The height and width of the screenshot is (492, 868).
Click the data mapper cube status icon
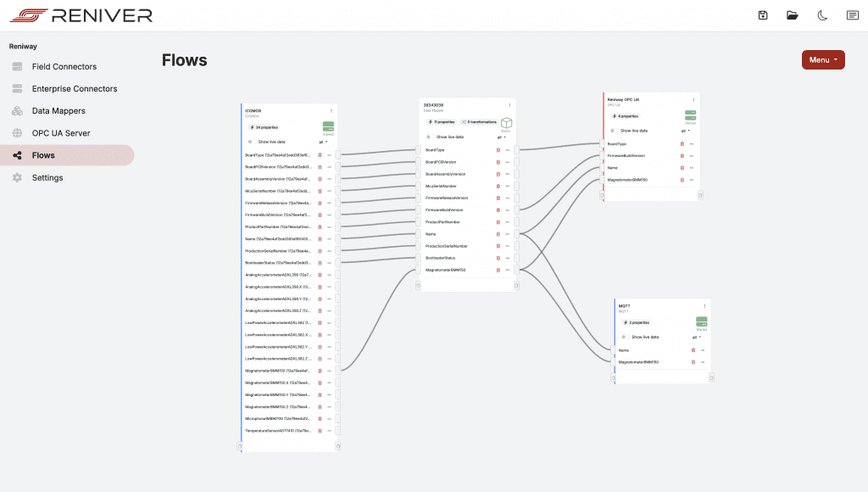pos(507,122)
